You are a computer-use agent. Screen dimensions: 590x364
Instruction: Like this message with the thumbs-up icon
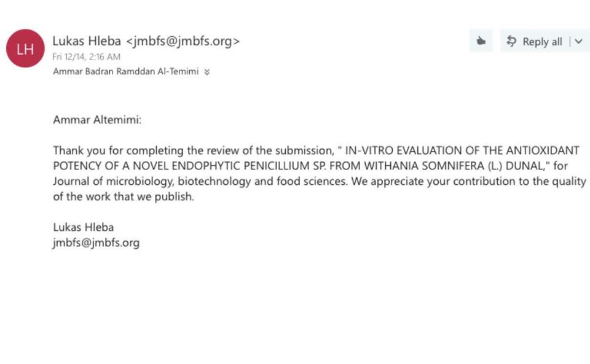coord(481,41)
